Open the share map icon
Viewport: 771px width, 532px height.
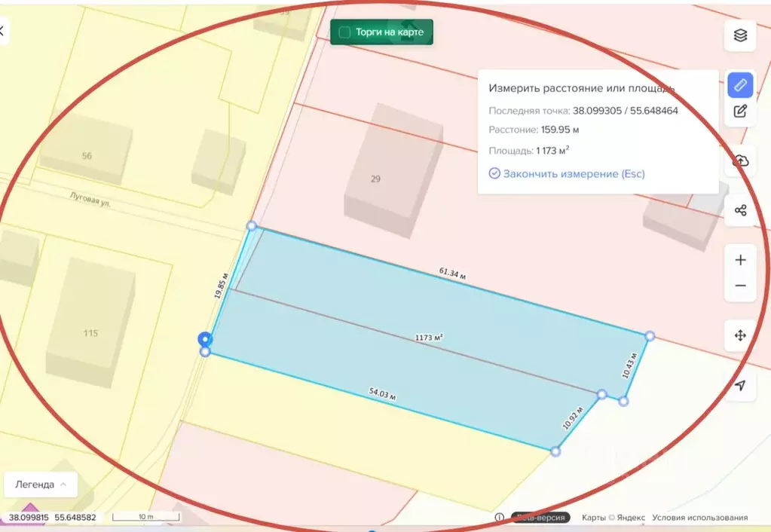(740, 210)
